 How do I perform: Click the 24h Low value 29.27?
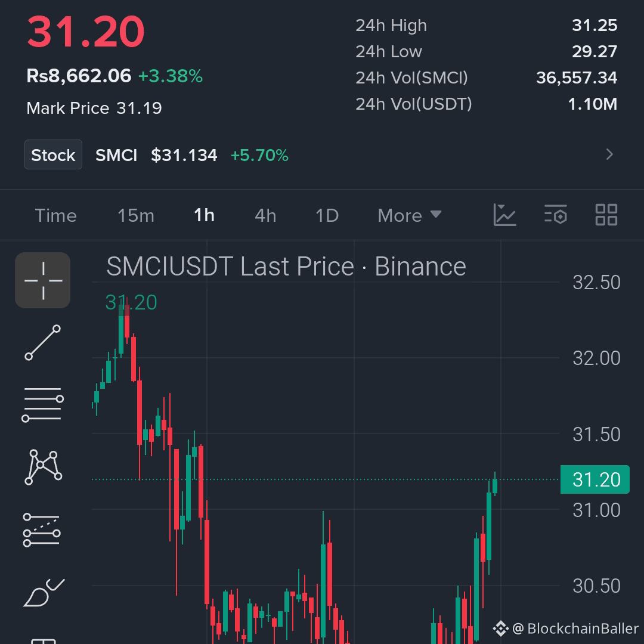point(595,52)
